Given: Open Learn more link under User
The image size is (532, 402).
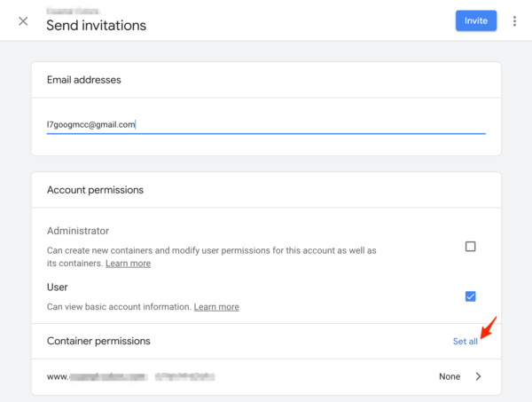Looking at the screenshot, I should point(216,307).
